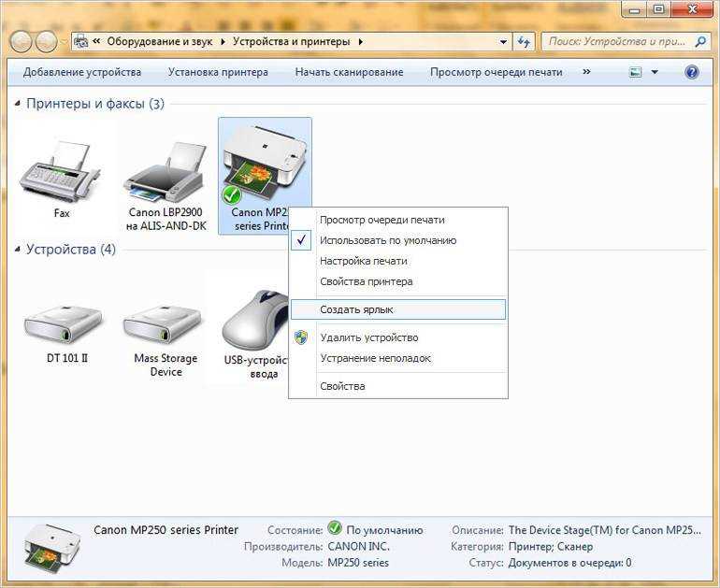Viewport: 720px width, 588px height.
Task: Click the Forward navigation arrow
Action: pos(46,42)
